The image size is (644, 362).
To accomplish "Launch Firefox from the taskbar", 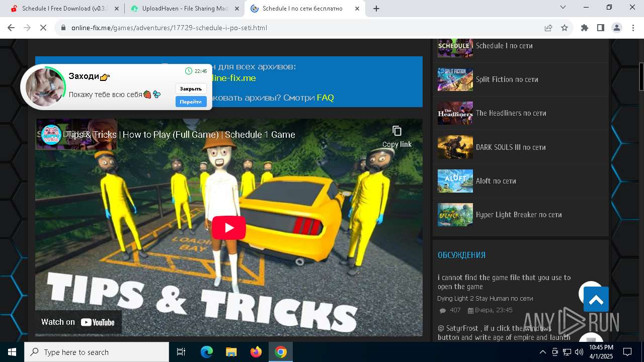I will coord(256,352).
